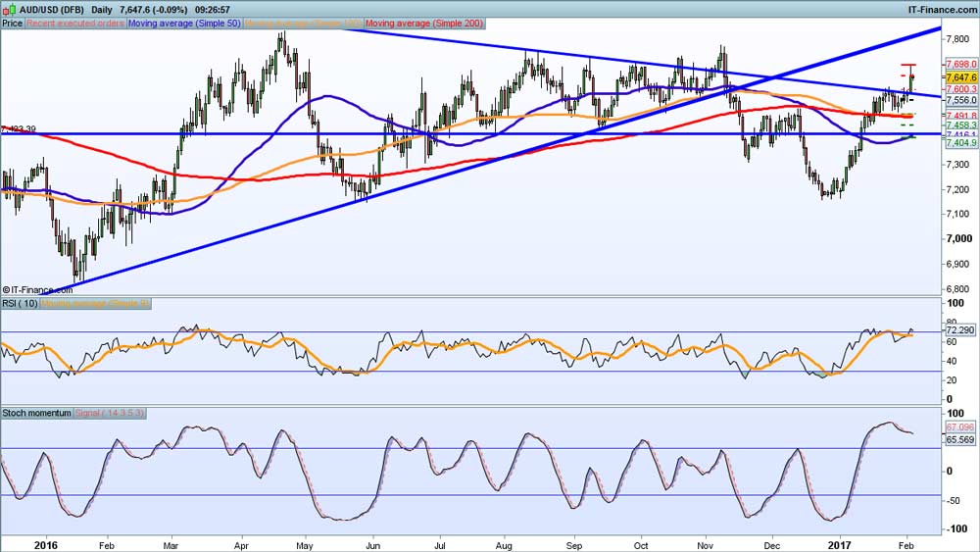The width and height of the screenshot is (980, 552).
Task: Click the 6,800 price axis label
Action: point(958,289)
